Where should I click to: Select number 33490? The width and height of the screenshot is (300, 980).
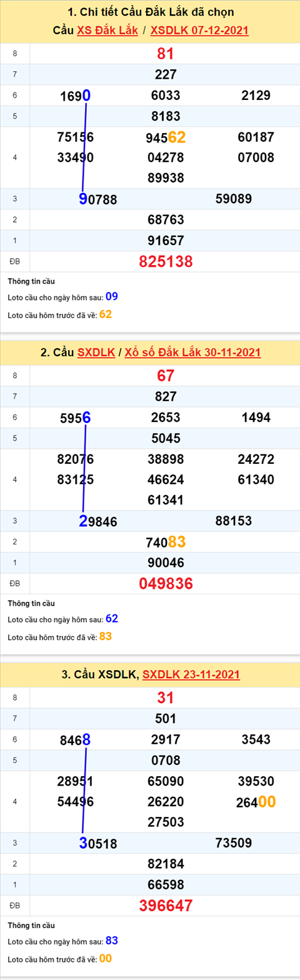[x=75, y=157]
